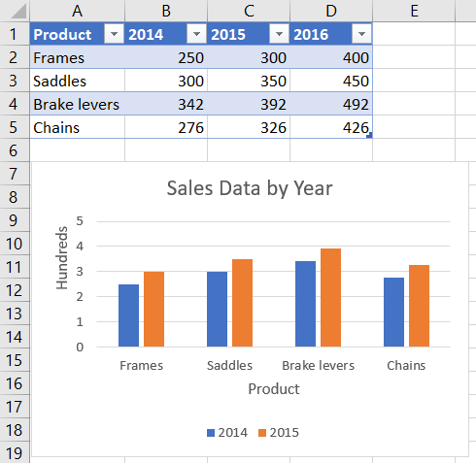The height and width of the screenshot is (463, 476).
Task: Select row 6 header
Action: click(x=15, y=150)
